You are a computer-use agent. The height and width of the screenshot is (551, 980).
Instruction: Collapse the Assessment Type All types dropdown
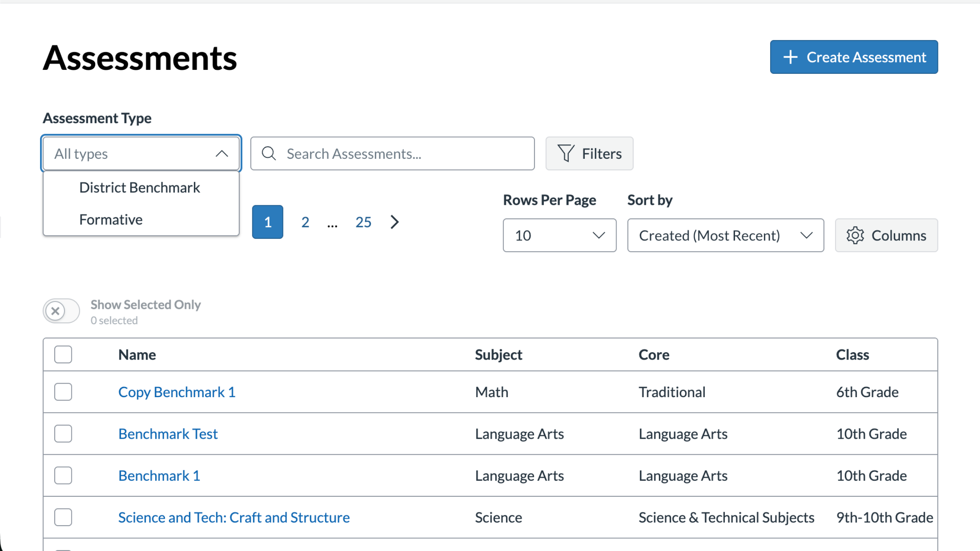[x=141, y=153]
